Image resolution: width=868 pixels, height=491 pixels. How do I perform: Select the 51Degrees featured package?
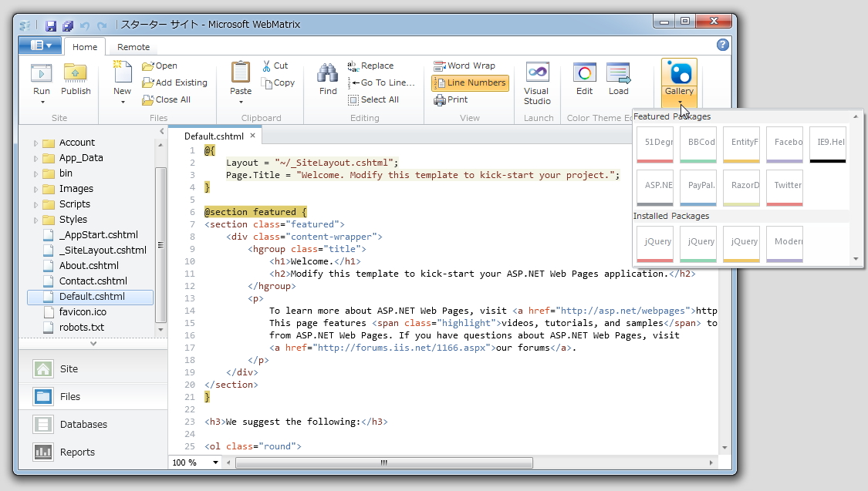[x=655, y=144]
